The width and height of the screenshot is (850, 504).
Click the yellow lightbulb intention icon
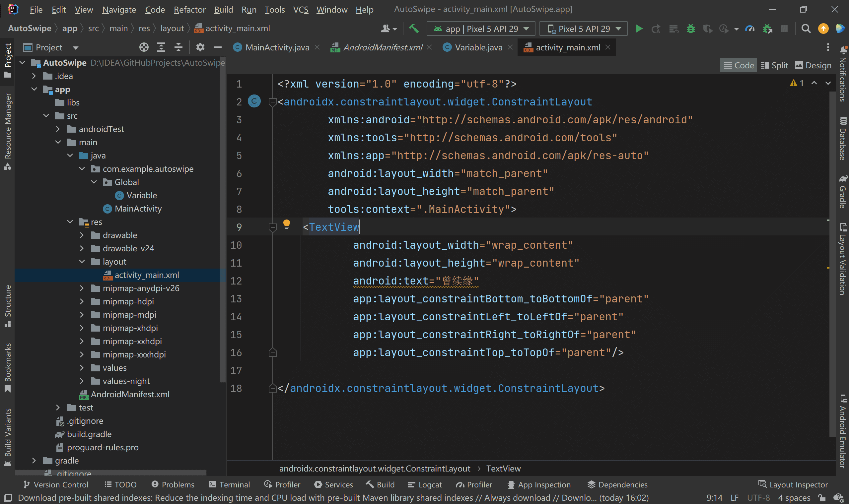point(287,224)
